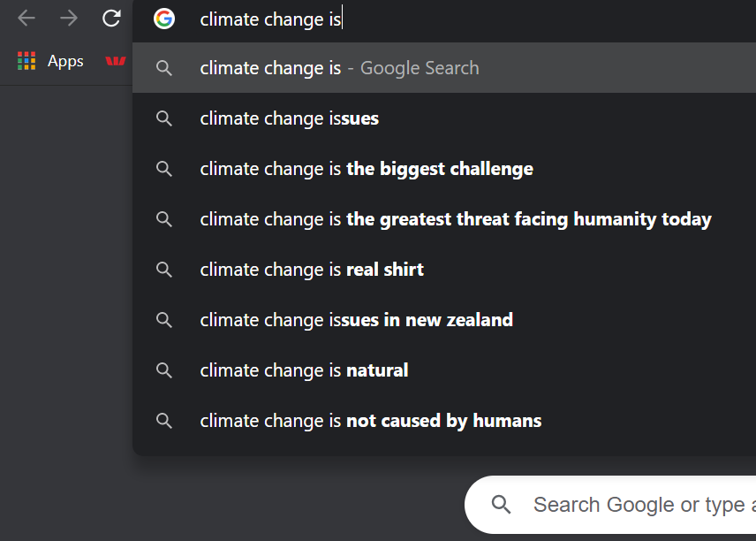The width and height of the screenshot is (756, 541).
Task: Open the red Westpac bookmark icon
Action: click(116, 61)
